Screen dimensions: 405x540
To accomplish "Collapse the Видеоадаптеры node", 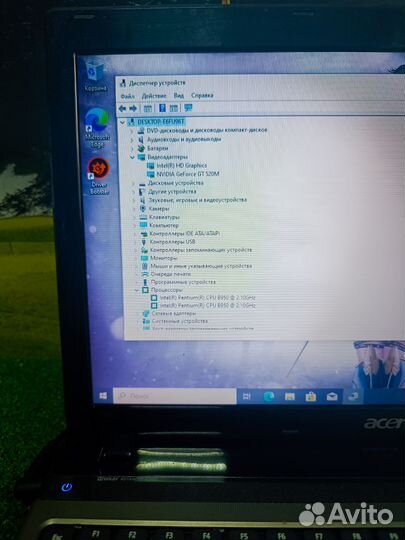I will pyautogui.click(x=133, y=157).
